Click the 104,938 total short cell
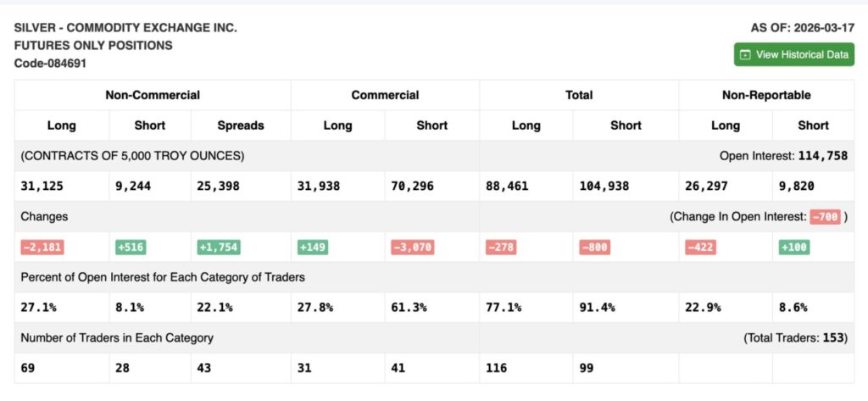Image resolution: width=868 pixels, height=401 pixels. [x=604, y=186]
